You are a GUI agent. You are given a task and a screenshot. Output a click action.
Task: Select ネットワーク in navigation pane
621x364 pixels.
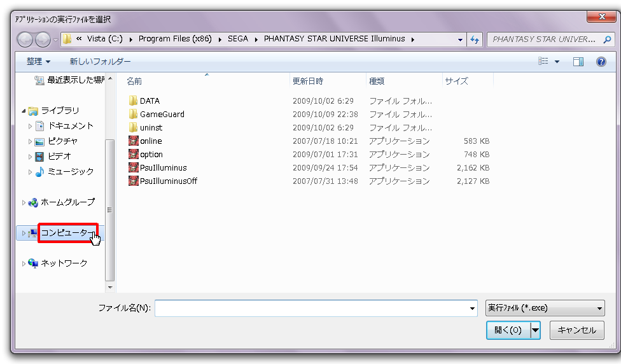coord(64,263)
